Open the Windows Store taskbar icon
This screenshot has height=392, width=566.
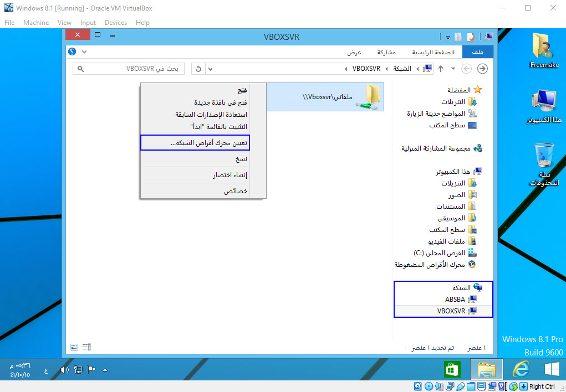[452, 369]
